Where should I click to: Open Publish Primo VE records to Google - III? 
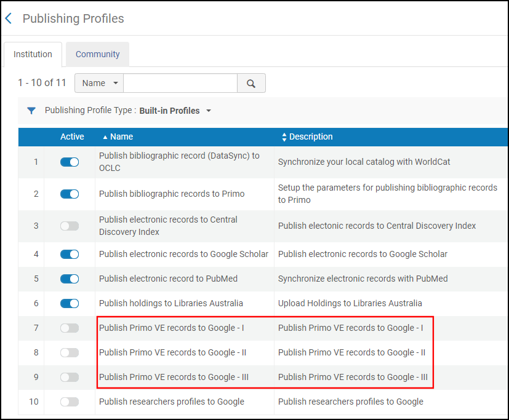click(174, 377)
